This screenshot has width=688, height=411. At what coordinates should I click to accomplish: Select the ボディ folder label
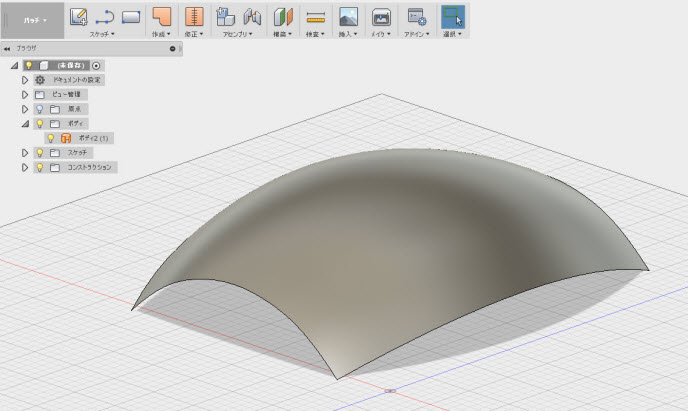(x=75, y=124)
